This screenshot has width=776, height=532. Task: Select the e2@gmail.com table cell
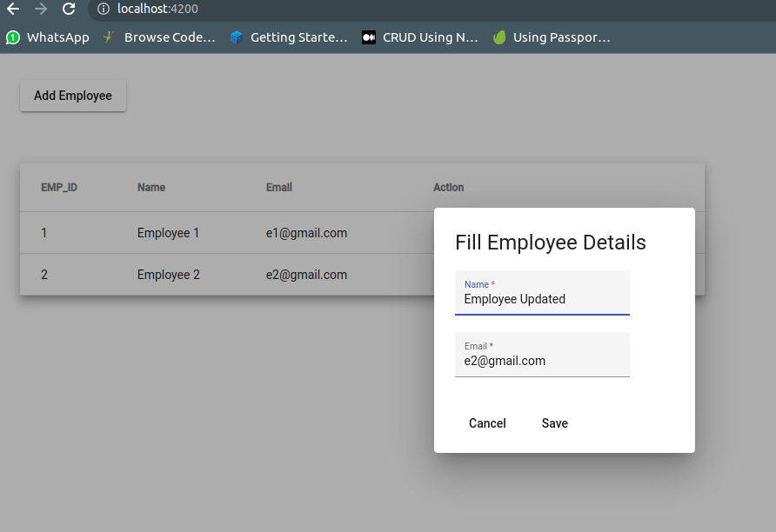[306, 275]
